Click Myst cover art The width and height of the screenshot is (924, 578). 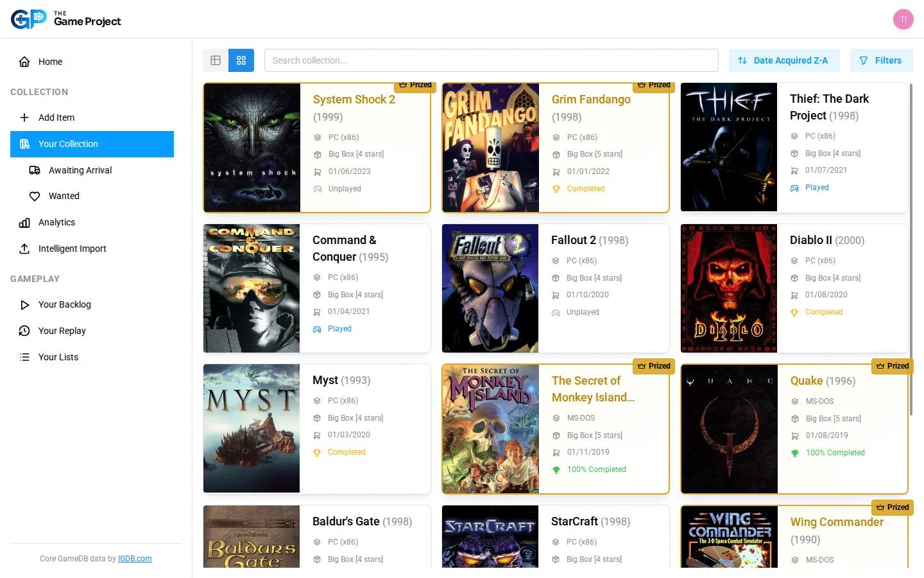252,428
